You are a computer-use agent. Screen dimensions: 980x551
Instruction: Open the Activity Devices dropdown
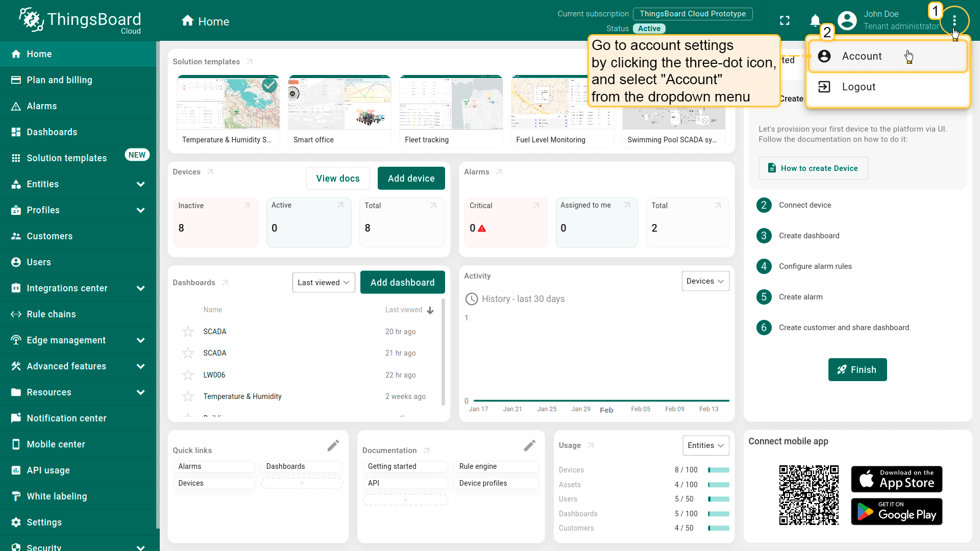tap(705, 281)
